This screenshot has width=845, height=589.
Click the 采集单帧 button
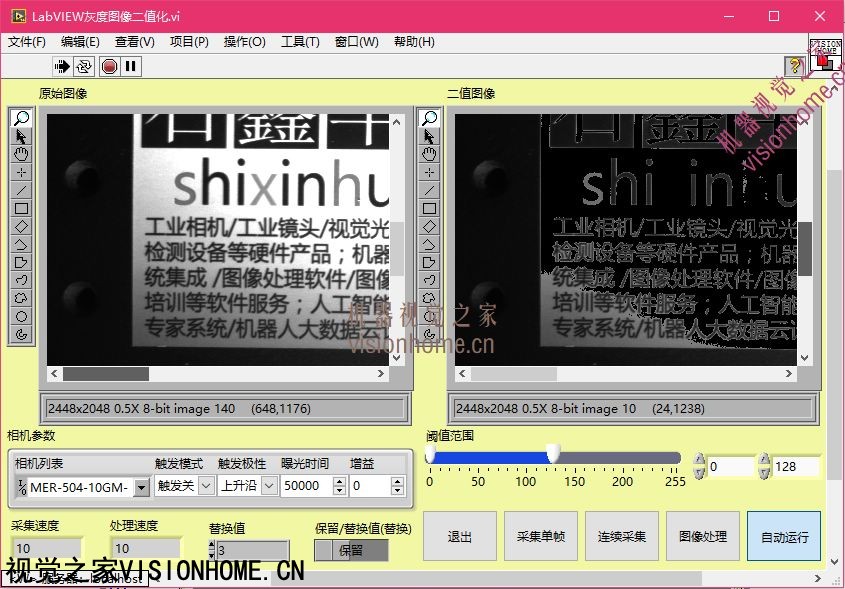tap(541, 536)
